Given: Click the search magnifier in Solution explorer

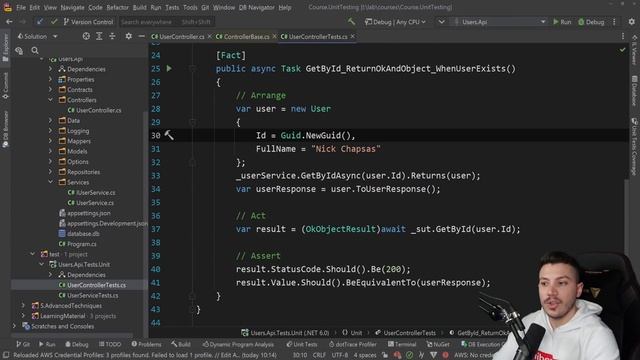Looking at the screenshot, I should pyautogui.click(x=35, y=51).
